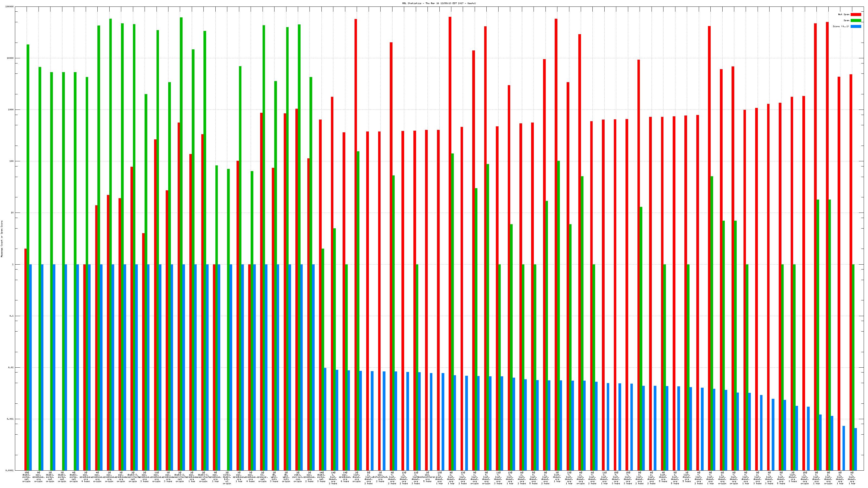Select the db.wpbl.info 3 hops label
Image resolution: width=868 pixels, height=488 pixels.
(x=274, y=477)
